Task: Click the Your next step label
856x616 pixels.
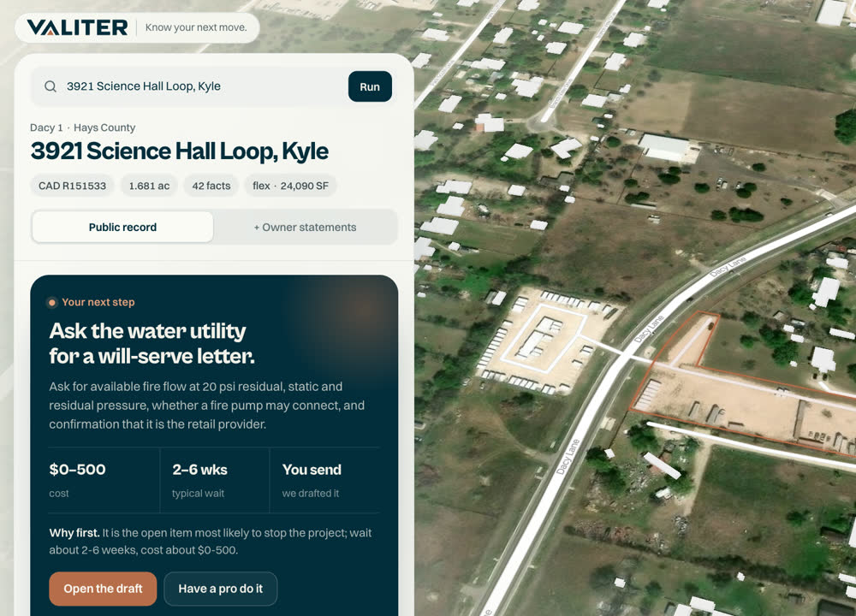Action: point(98,302)
